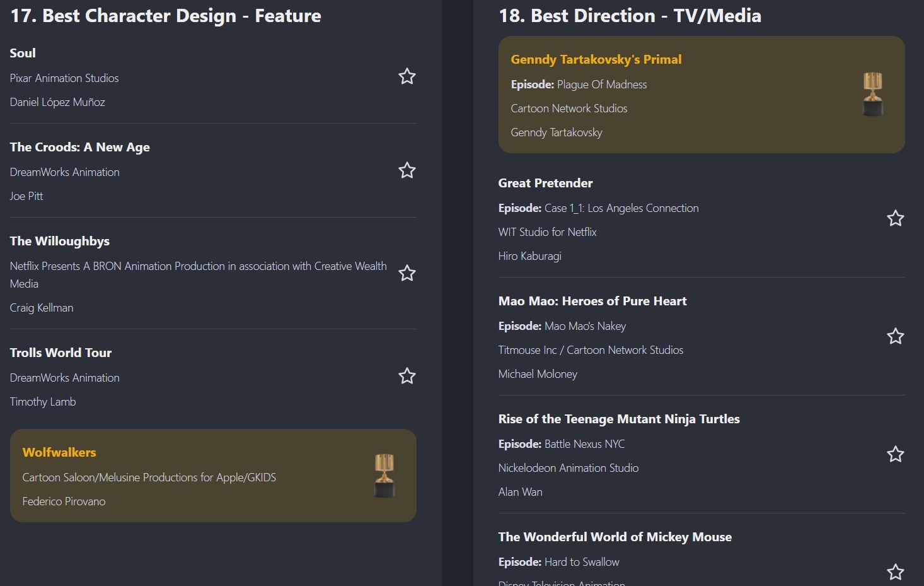Open the Wolfwalkers winner title

[x=59, y=452]
